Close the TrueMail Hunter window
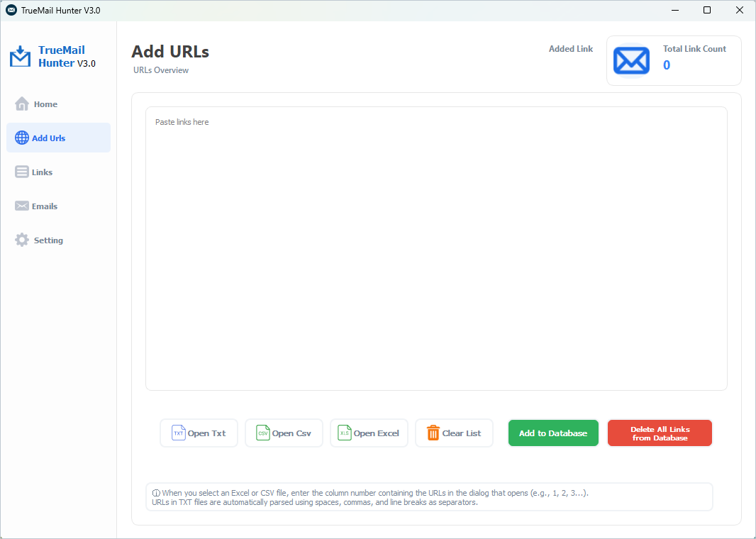The image size is (756, 539). pos(740,10)
